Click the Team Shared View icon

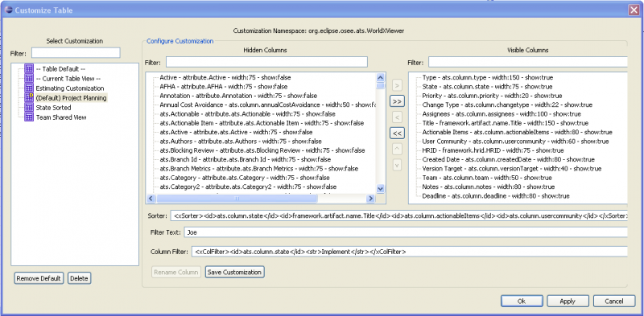pyautogui.click(x=29, y=117)
